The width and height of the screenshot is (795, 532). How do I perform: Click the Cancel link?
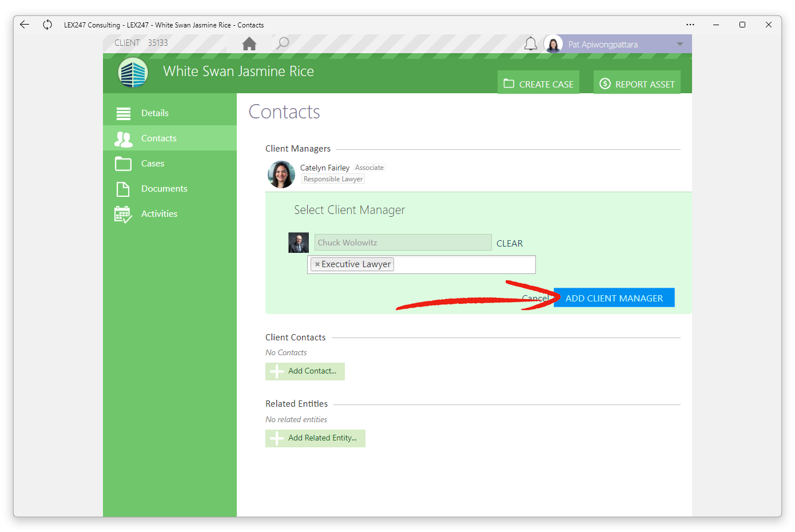[536, 298]
